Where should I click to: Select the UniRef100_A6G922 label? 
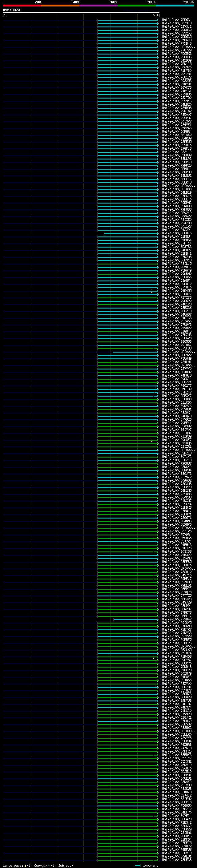177,355
